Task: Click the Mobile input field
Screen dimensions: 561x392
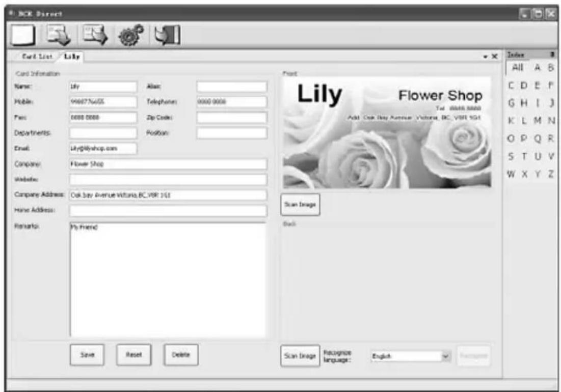Action: click(103, 102)
